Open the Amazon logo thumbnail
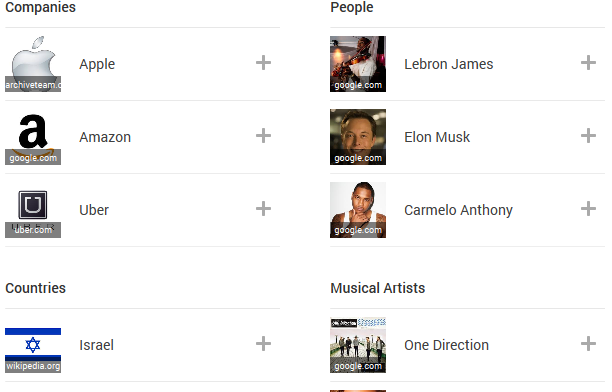This screenshot has height=392, width=612. (33, 137)
